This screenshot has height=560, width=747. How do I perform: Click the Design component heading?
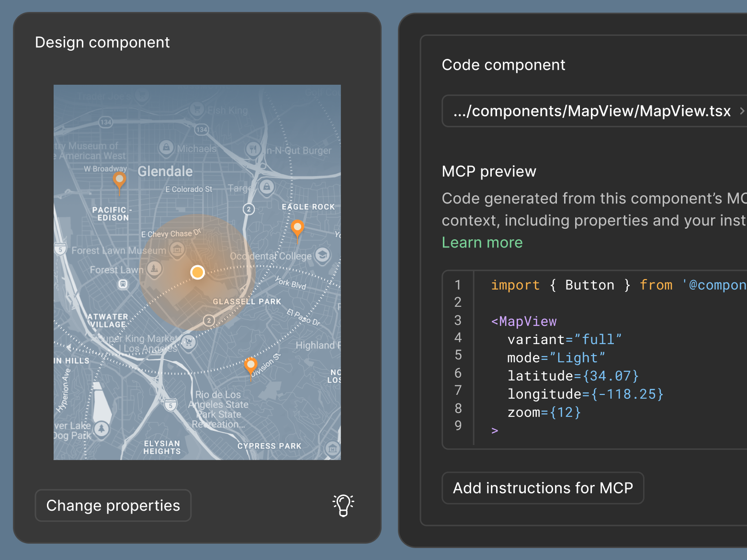tap(102, 43)
